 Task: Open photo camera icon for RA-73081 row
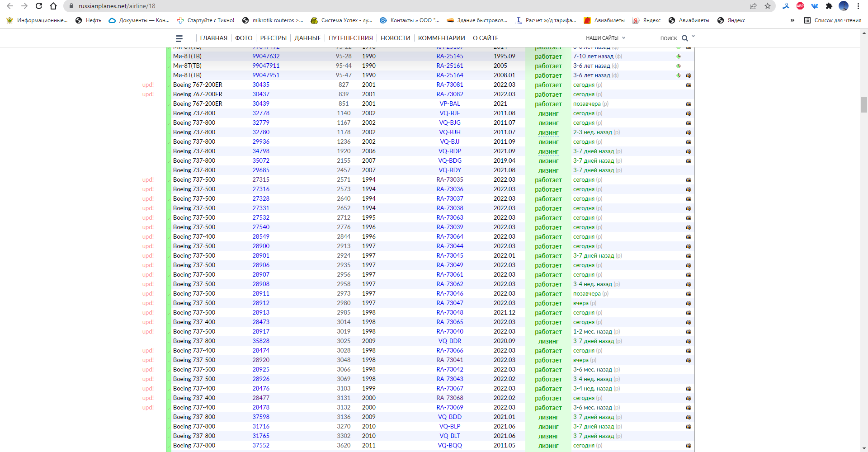click(x=689, y=85)
